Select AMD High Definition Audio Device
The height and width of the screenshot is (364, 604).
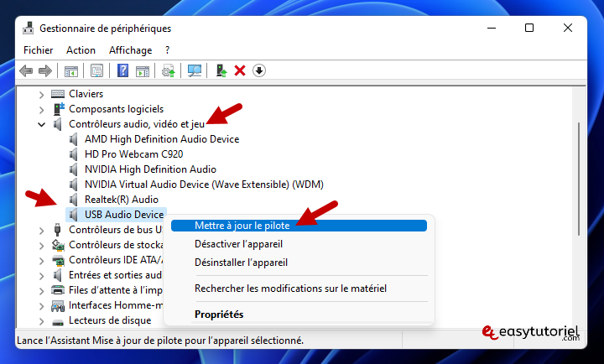pyautogui.click(x=162, y=139)
